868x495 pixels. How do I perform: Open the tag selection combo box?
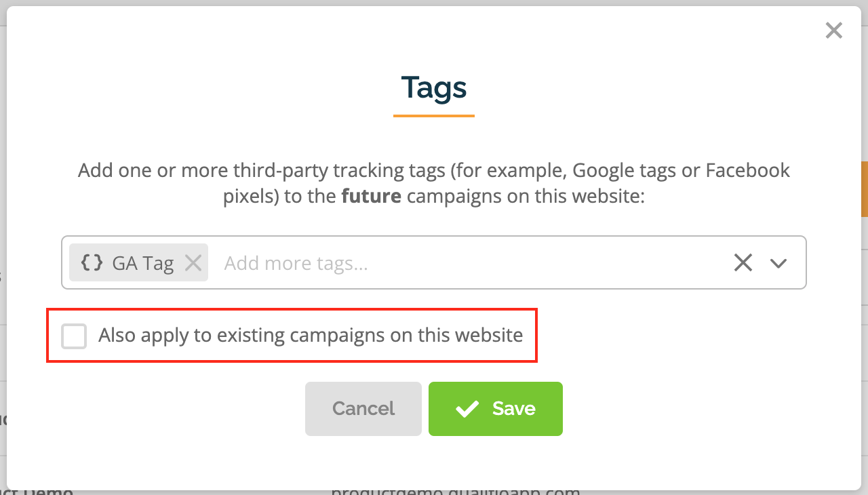[x=434, y=262]
